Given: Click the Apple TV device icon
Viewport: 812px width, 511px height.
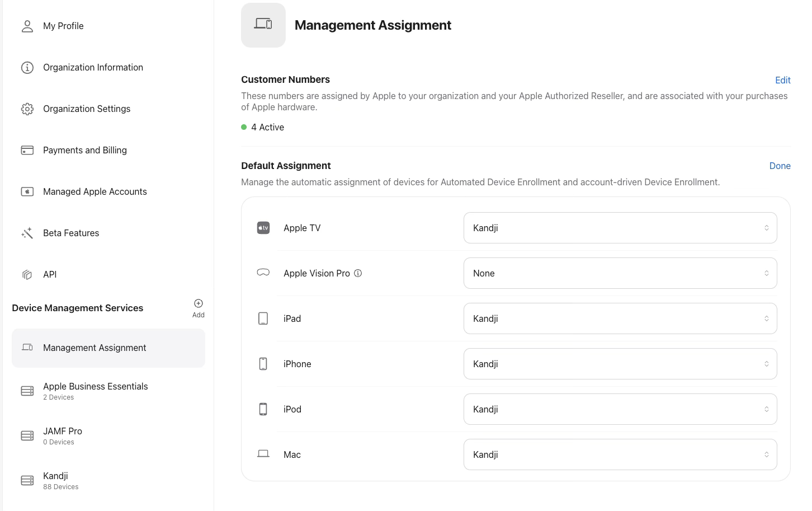Looking at the screenshot, I should pyautogui.click(x=263, y=228).
